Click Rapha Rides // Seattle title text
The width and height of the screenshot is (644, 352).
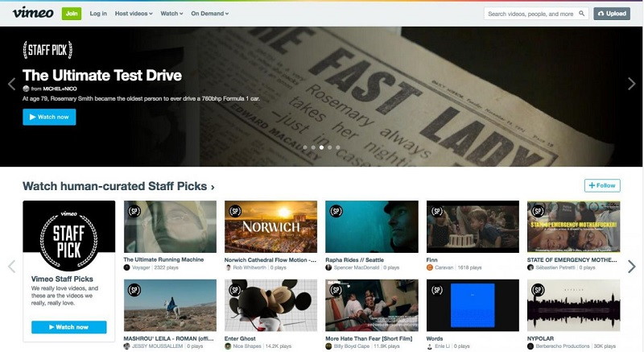point(354,260)
